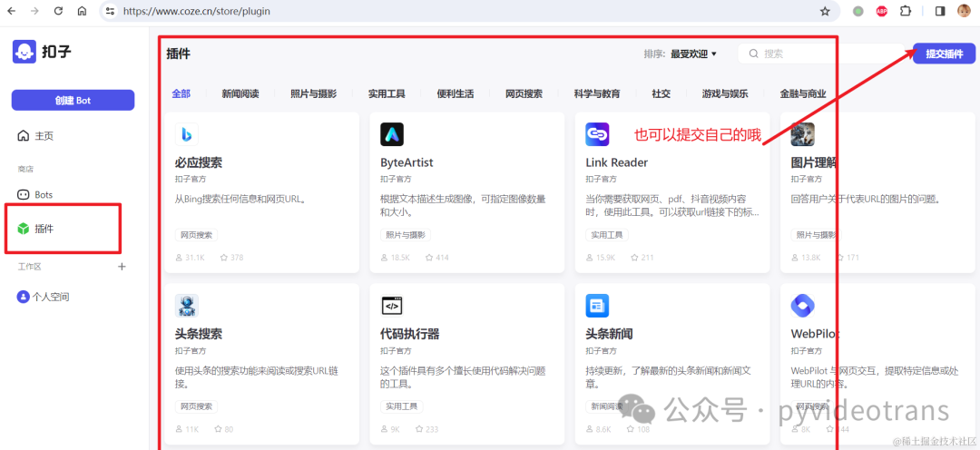Open the browser profile avatar

pyautogui.click(x=964, y=11)
